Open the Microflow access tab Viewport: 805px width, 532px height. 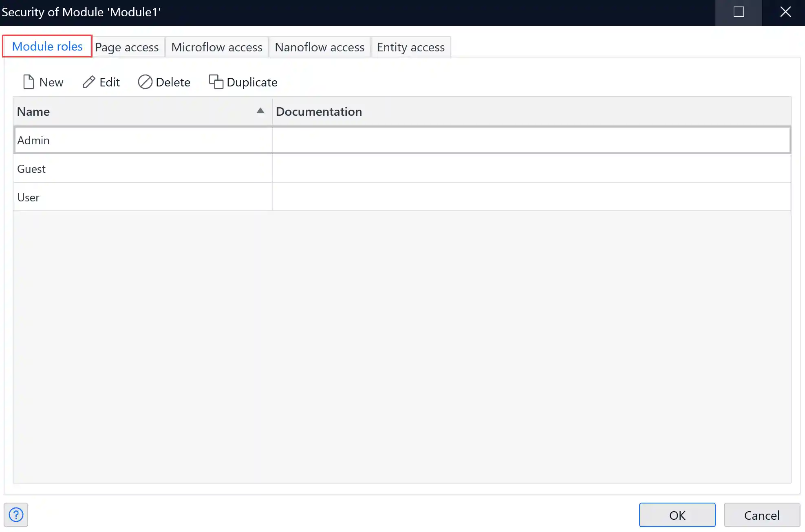click(x=216, y=47)
